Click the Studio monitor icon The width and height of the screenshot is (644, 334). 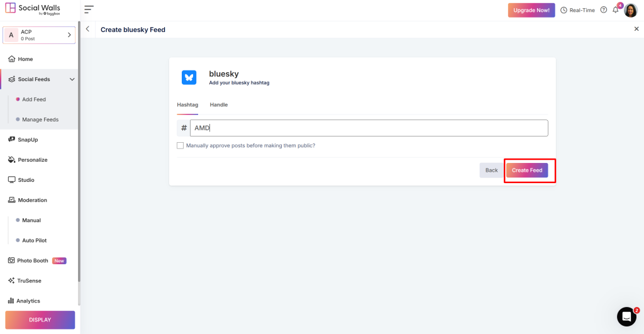click(11, 179)
